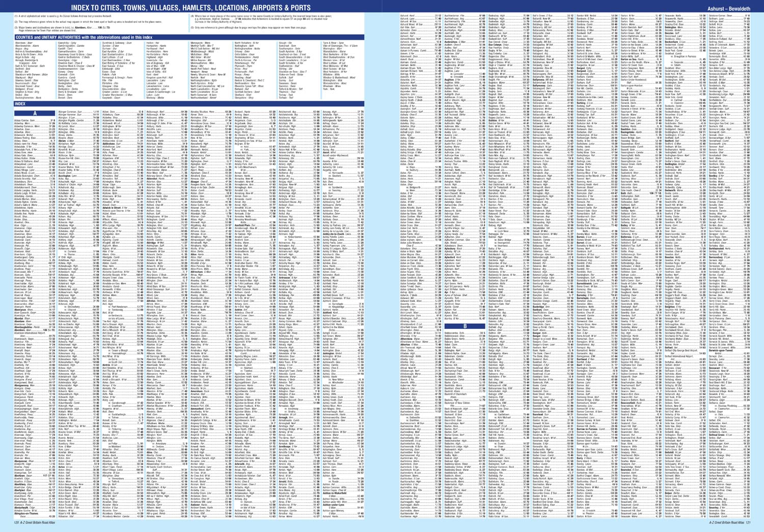This screenshot has width=764, height=532.
Task: Click the 'INDEX' section heading bar
Action: pyautogui.click(x=20, y=104)
